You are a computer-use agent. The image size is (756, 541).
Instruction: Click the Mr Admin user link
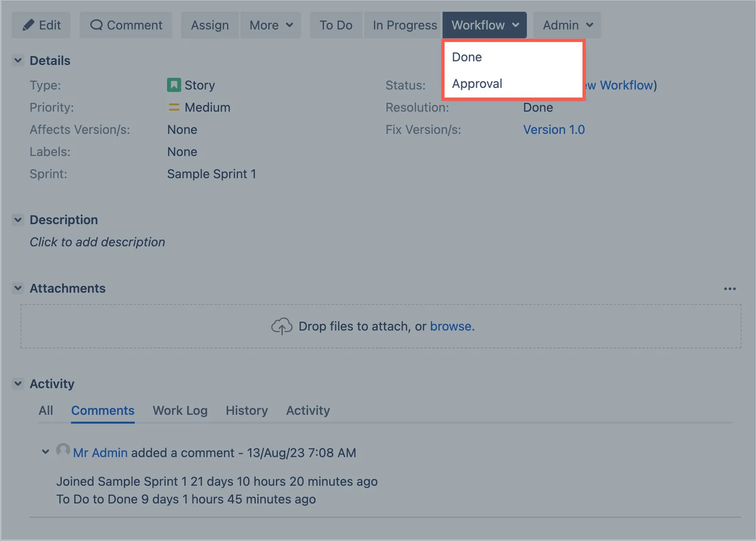tap(100, 453)
